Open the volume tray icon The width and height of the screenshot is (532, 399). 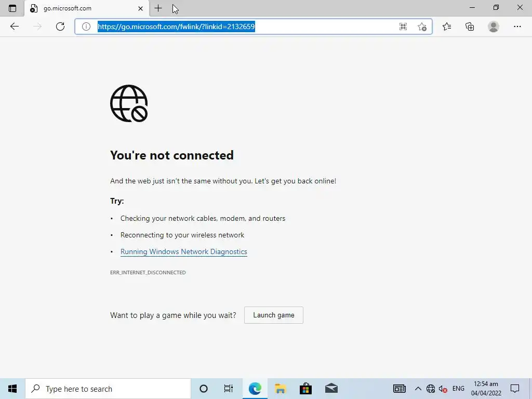(443, 389)
